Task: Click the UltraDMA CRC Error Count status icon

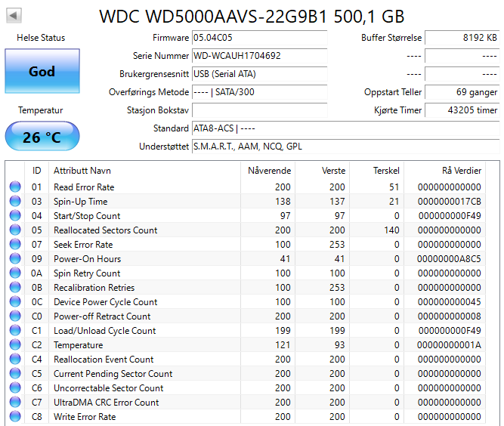Action: pos(14,403)
